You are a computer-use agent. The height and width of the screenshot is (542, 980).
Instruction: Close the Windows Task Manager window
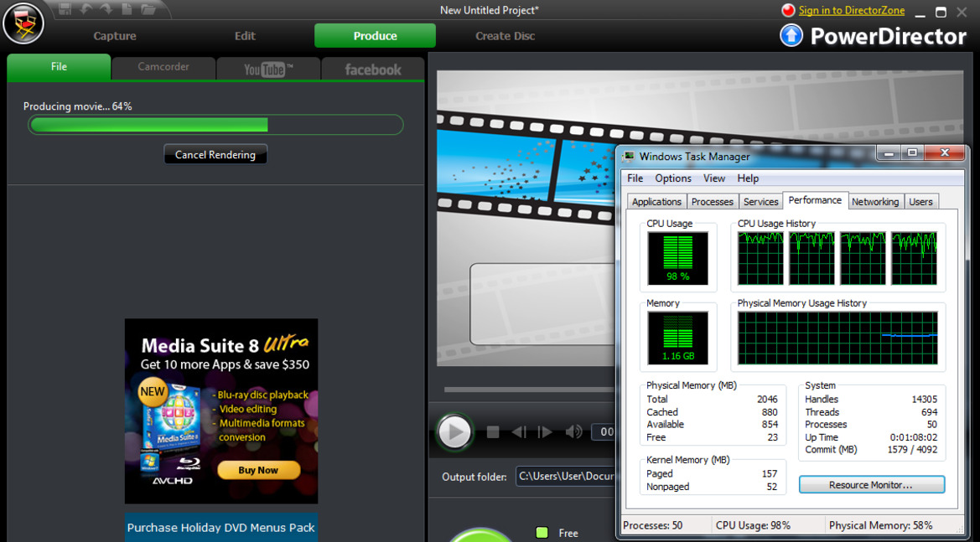(x=945, y=153)
